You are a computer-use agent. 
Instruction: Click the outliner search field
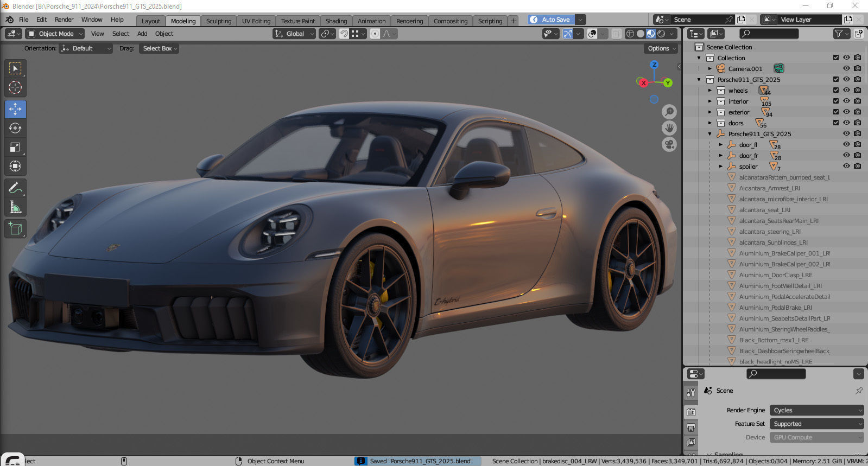[x=769, y=34]
